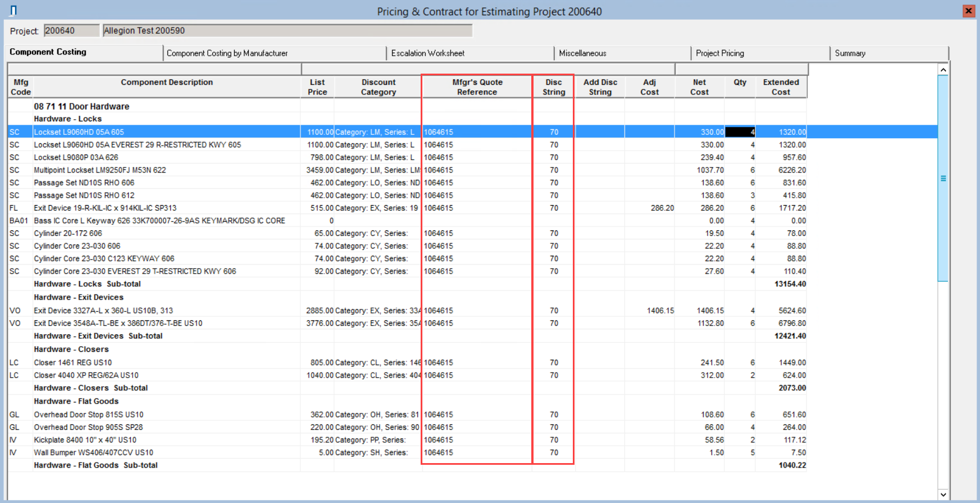
Task: Go to the Summary tab
Action: click(890, 53)
